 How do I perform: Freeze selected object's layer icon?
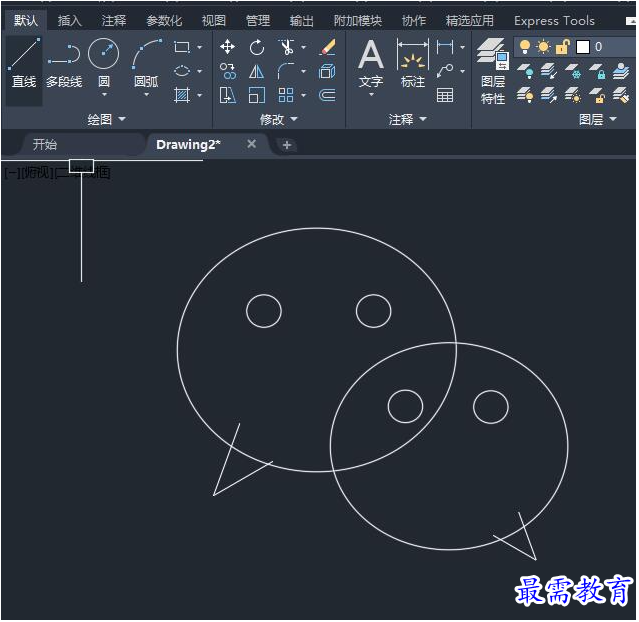(573, 71)
